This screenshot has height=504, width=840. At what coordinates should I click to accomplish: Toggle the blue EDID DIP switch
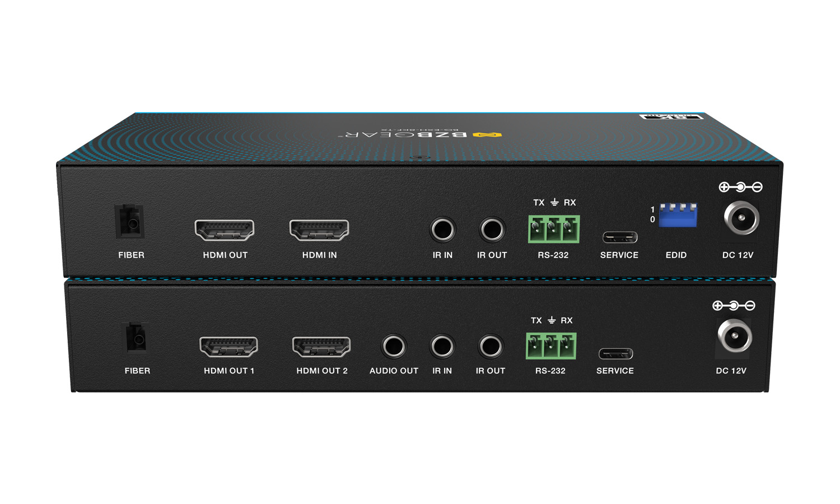tap(678, 215)
